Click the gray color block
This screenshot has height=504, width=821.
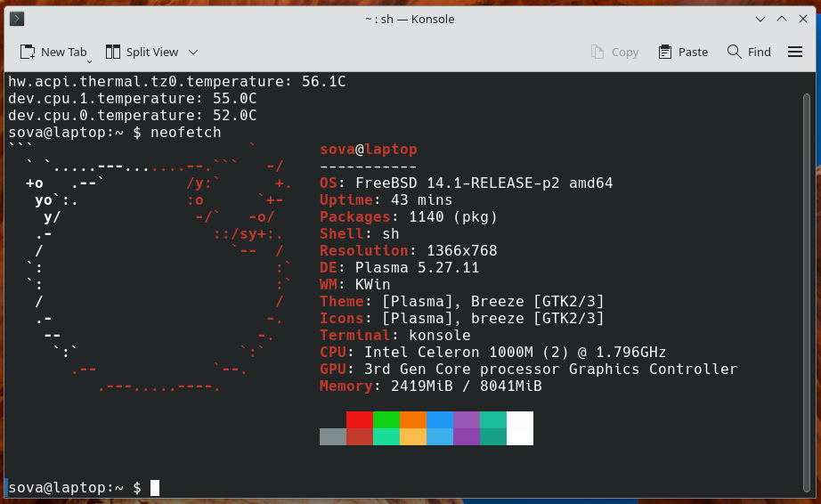333,436
